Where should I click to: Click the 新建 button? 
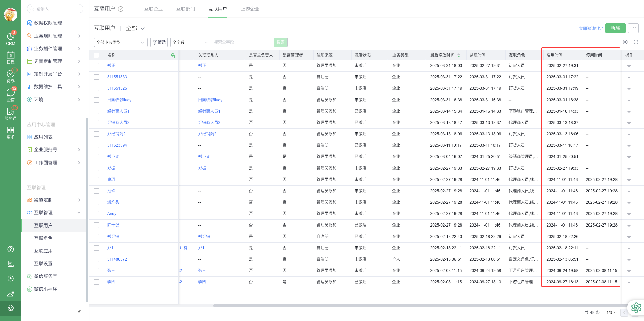615,28
